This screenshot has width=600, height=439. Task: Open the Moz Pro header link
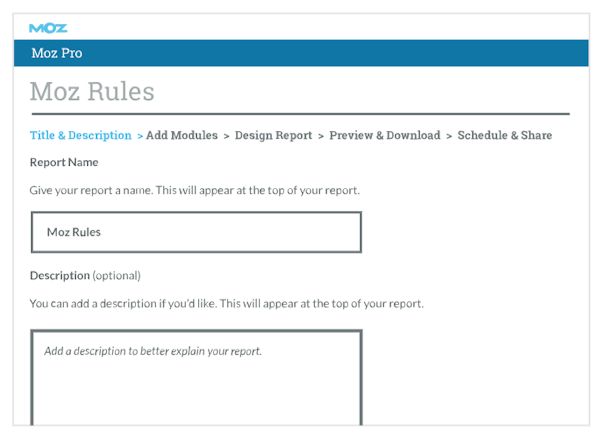click(57, 53)
